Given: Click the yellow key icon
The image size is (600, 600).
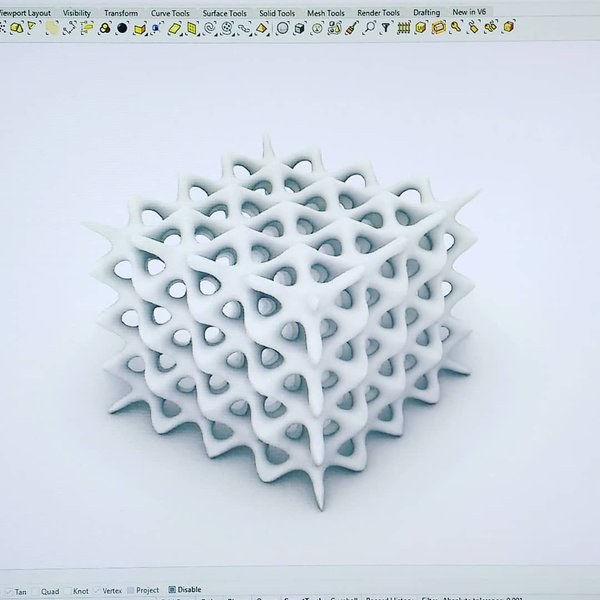Looking at the screenshot, I should (456, 27).
